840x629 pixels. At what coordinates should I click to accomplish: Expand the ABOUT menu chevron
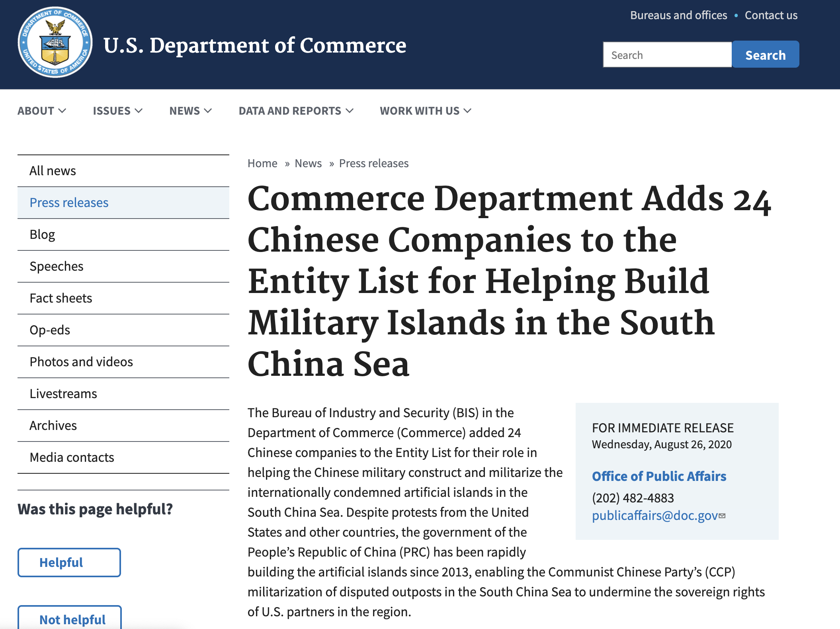pyautogui.click(x=62, y=111)
